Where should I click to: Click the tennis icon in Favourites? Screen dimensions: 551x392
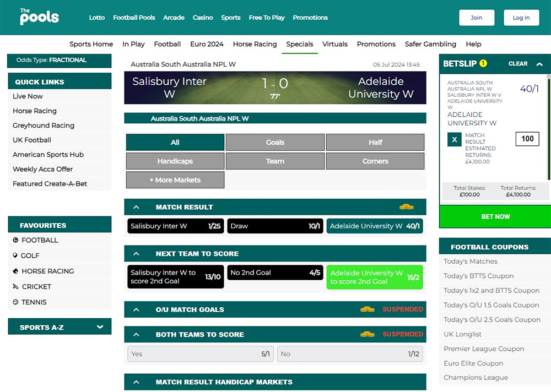(x=15, y=302)
